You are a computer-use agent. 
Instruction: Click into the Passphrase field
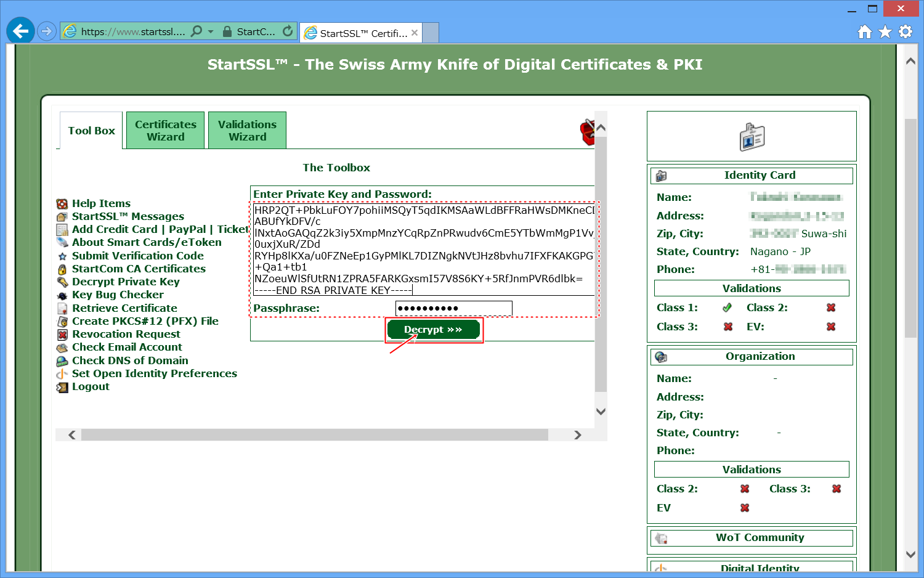coord(453,308)
